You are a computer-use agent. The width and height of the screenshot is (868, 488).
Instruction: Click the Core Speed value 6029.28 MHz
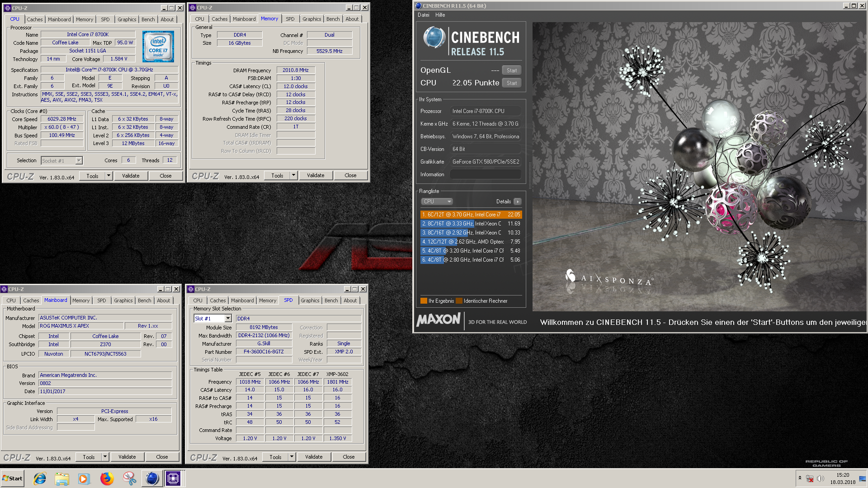(62, 119)
